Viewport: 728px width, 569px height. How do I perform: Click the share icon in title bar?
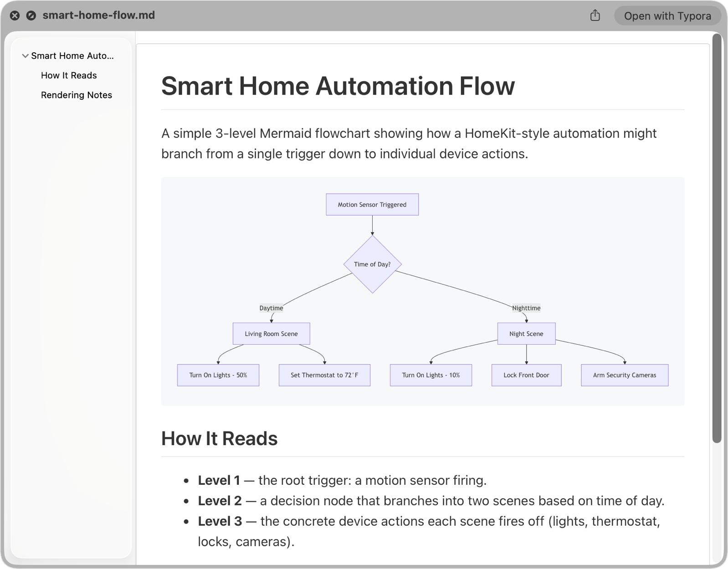pyautogui.click(x=595, y=15)
